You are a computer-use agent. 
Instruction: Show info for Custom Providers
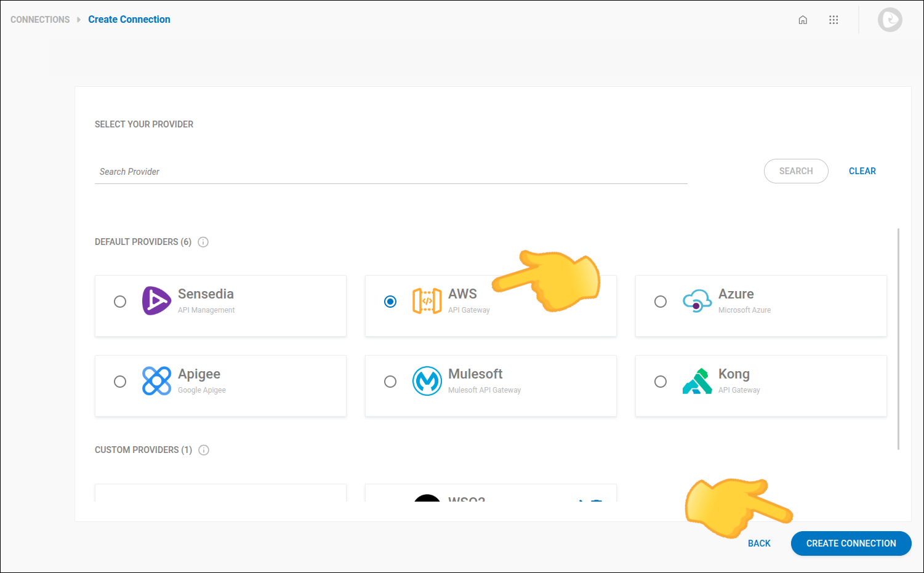(204, 450)
